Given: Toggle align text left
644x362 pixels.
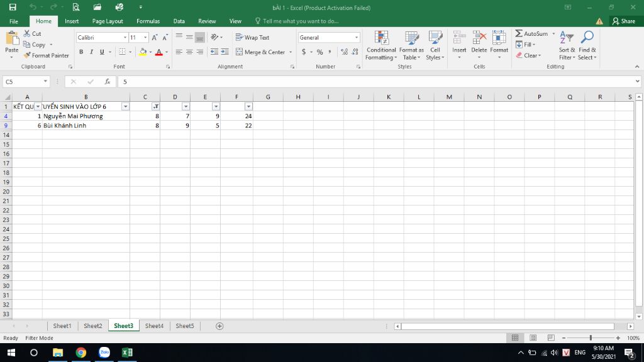Looking at the screenshot, I should pyautogui.click(x=179, y=52).
